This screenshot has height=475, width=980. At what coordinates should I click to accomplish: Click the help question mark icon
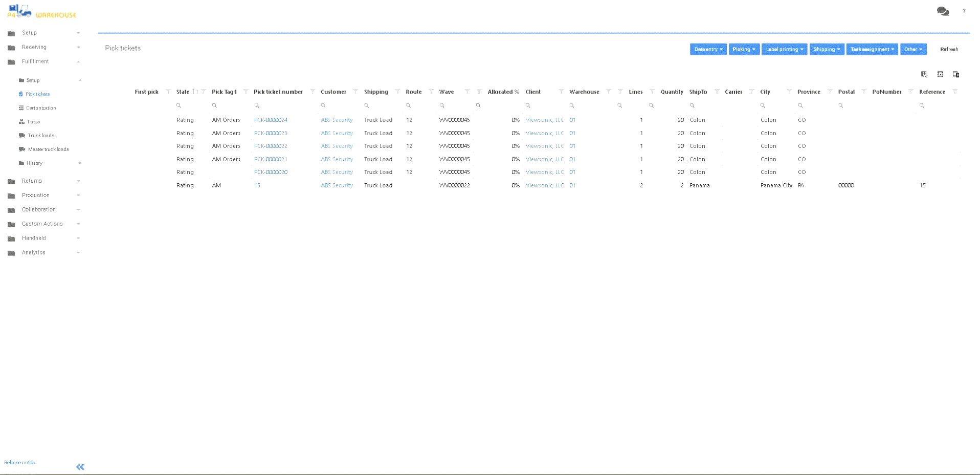pyautogui.click(x=964, y=11)
